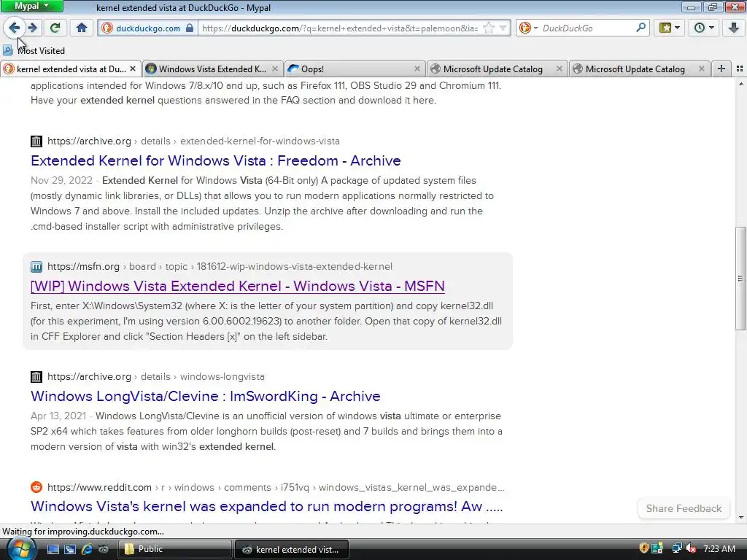Click the www.reddit.com result URL

[276, 487]
